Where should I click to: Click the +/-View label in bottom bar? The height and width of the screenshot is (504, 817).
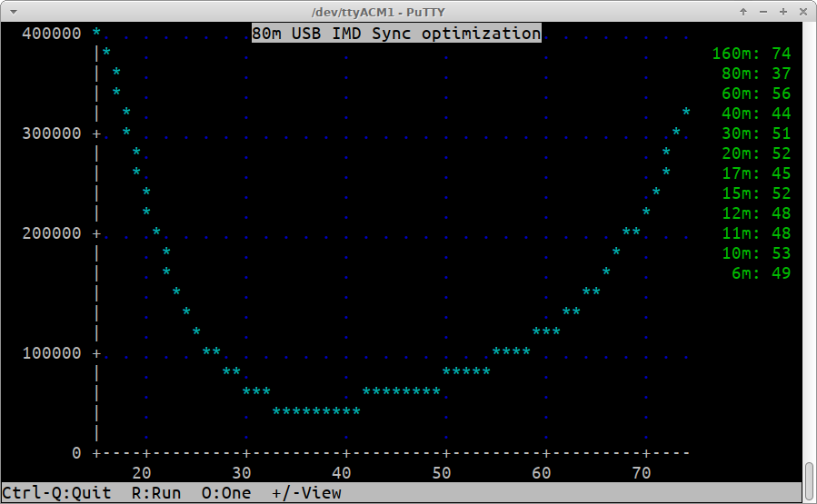[x=306, y=493]
